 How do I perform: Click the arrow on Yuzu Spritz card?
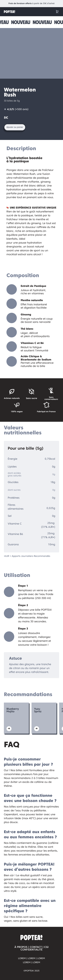37,729
